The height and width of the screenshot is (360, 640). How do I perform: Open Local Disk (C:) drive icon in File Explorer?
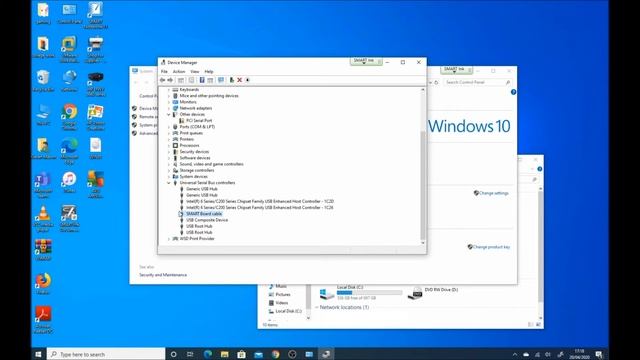pyautogui.click(x=327, y=293)
